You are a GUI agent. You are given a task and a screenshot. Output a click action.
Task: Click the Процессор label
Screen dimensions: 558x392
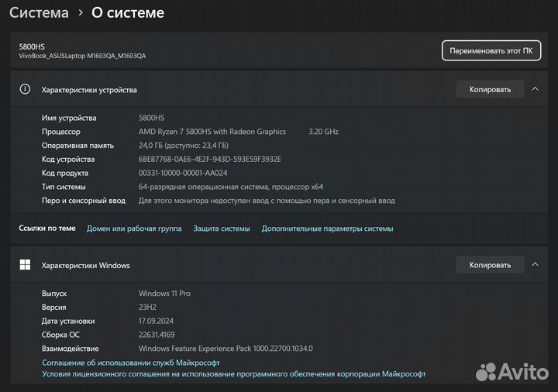tap(61, 132)
